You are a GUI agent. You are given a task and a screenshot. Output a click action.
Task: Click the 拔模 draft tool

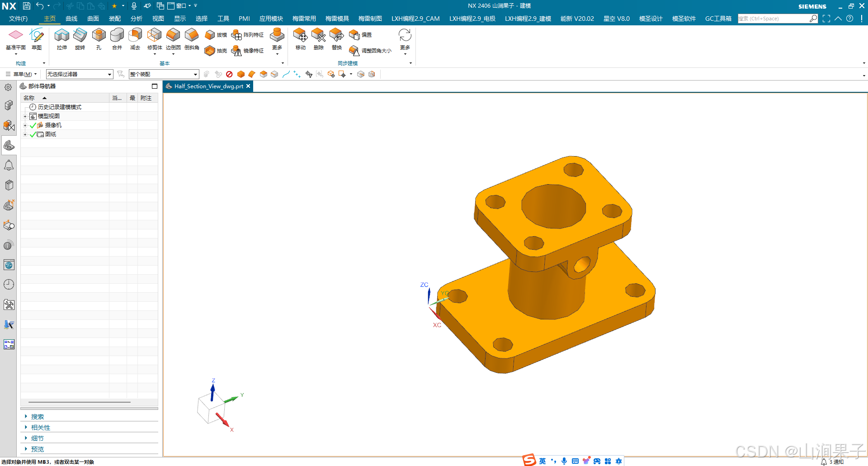coord(216,35)
